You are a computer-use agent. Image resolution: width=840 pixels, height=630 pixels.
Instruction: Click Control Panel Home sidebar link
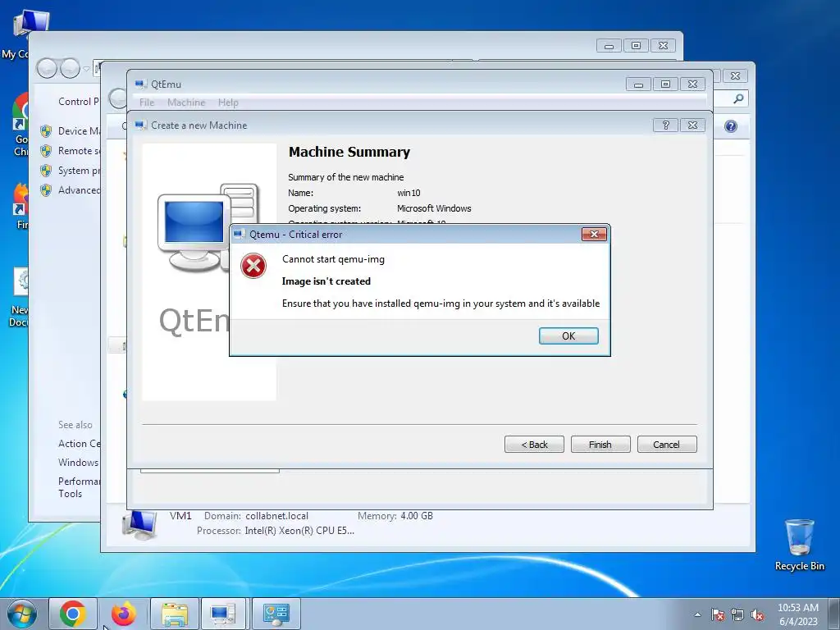[x=78, y=101]
